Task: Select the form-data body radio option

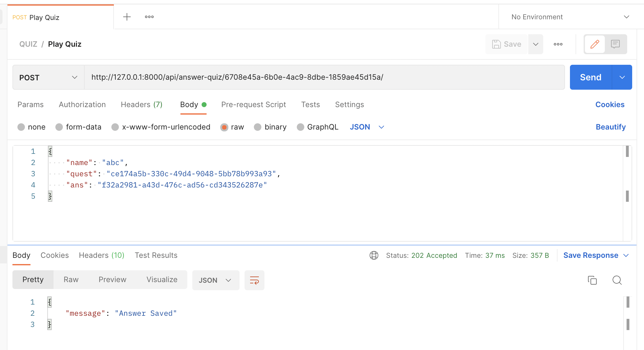Action: pyautogui.click(x=59, y=127)
